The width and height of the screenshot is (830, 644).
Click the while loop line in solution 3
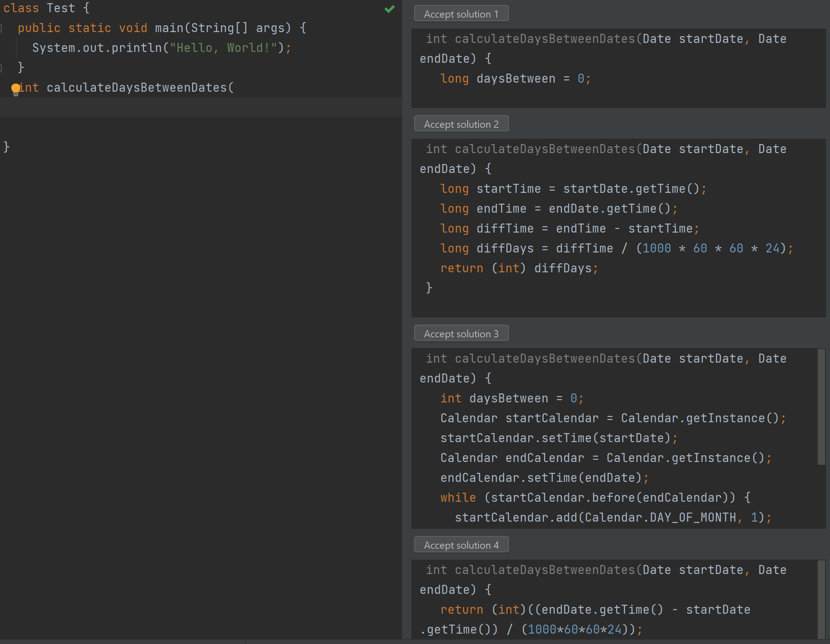point(595,498)
